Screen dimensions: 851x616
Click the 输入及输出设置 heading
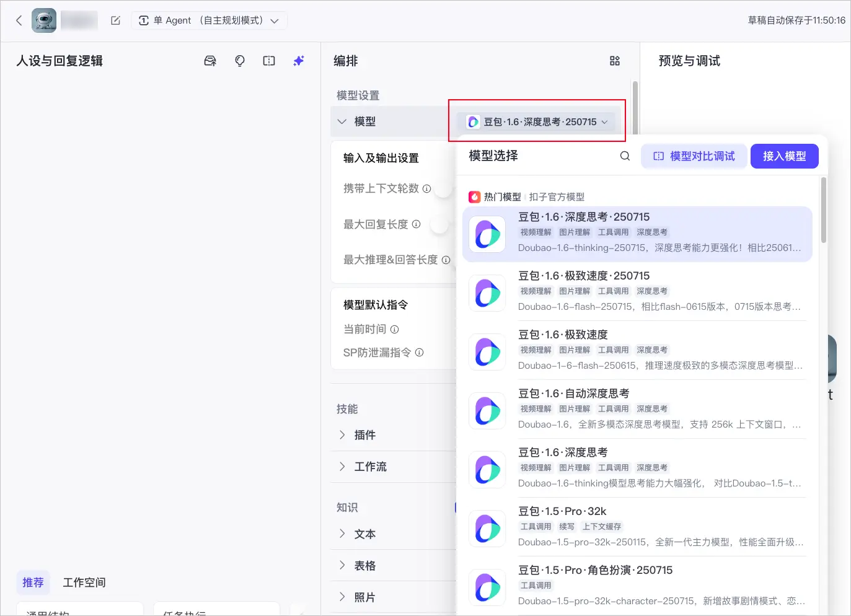pos(381,158)
